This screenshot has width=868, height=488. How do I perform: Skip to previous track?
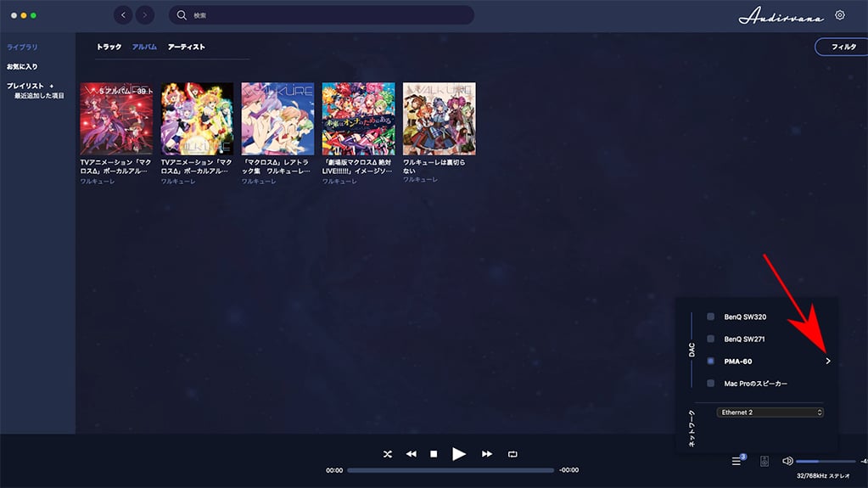tap(411, 454)
